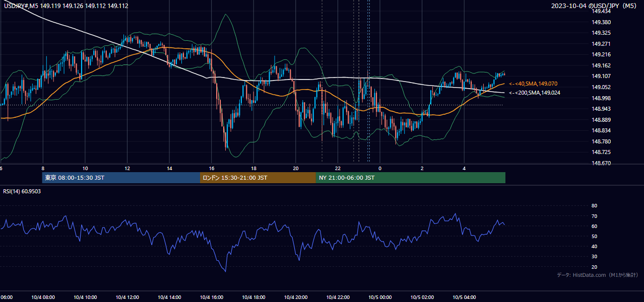Screen dimensions: 644x302
Task: Click RSI scale value 70
Action: [594, 216]
